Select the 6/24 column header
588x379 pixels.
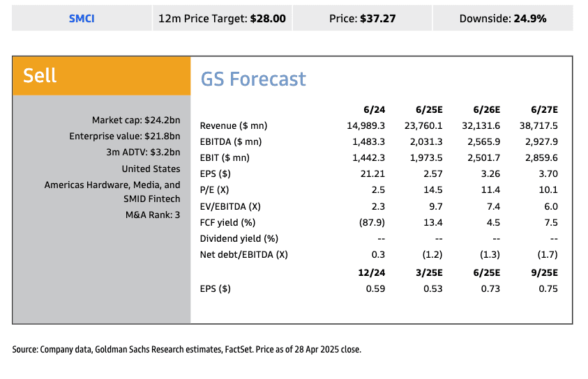[x=374, y=109]
